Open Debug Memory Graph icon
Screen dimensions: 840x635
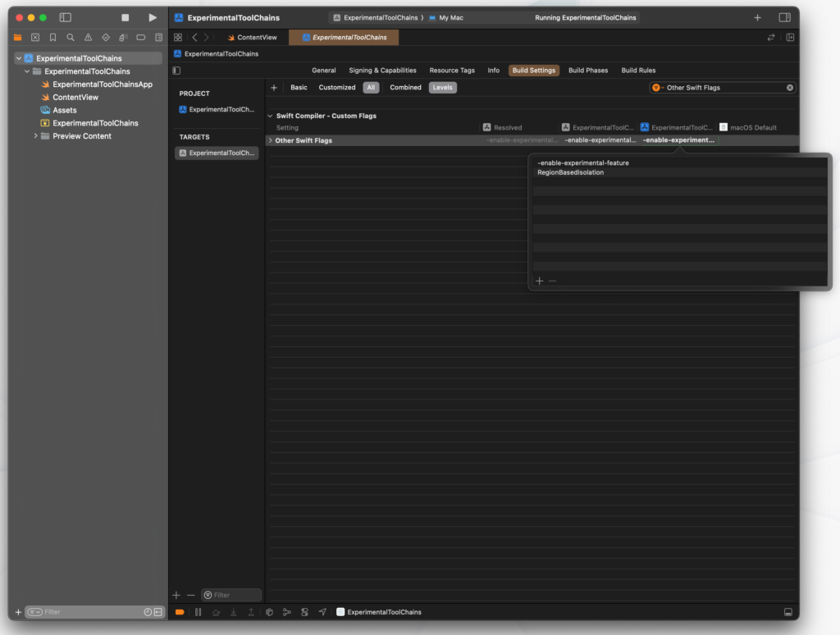(287, 612)
